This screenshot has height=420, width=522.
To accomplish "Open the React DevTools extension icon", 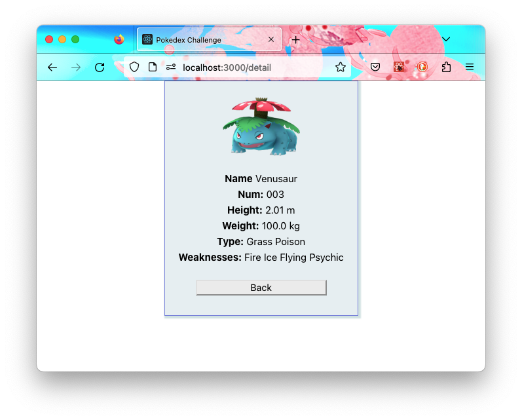I will click(399, 67).
